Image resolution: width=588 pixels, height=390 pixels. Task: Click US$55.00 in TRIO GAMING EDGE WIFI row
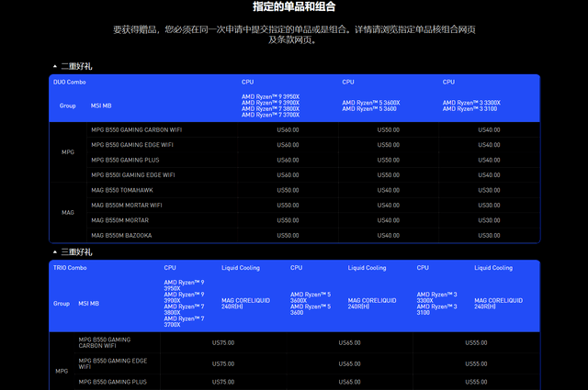pos(476,363)
